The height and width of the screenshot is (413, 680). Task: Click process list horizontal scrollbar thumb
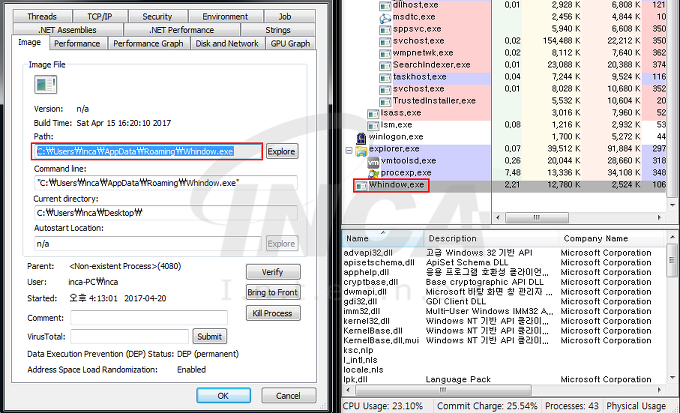click(x=537, y=217)
